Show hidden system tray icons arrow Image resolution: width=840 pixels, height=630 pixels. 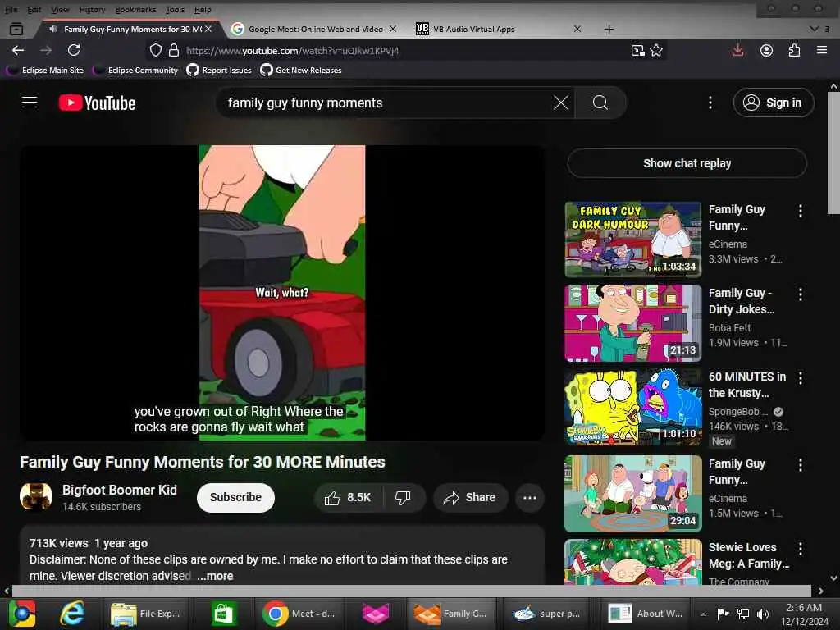click(x=703, y=614)
